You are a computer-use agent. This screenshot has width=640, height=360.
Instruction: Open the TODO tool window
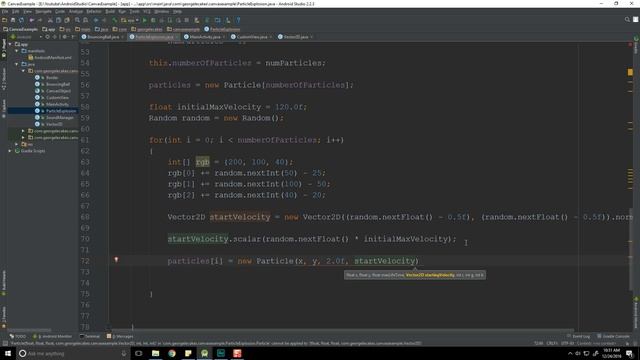(18, 336)
